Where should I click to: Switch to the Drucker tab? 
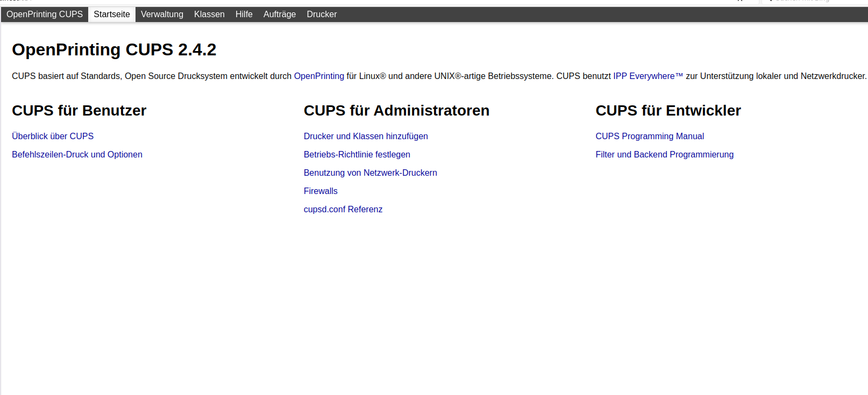point(322,15)
